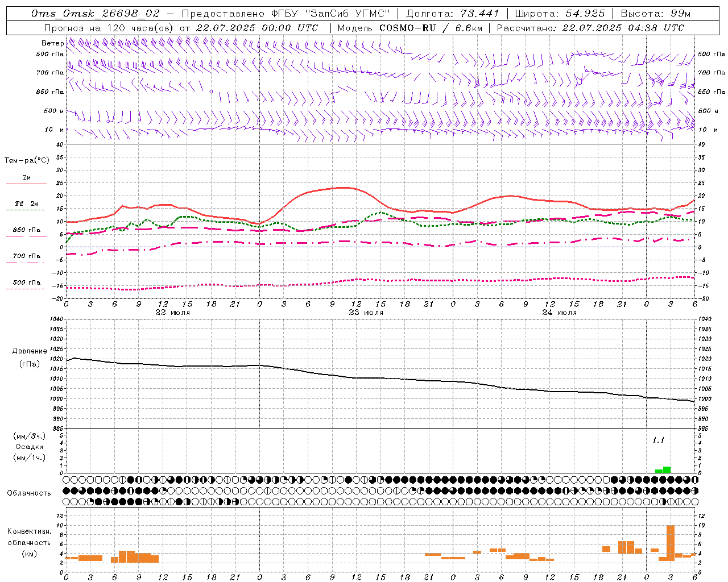Click the 700 гПа wind level label on left

(49, 73)
